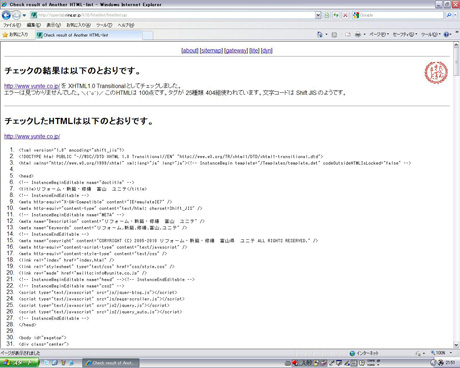Open the recent pages dropdown beside navigation arrows
460x368 pixels.
[24, 15]
